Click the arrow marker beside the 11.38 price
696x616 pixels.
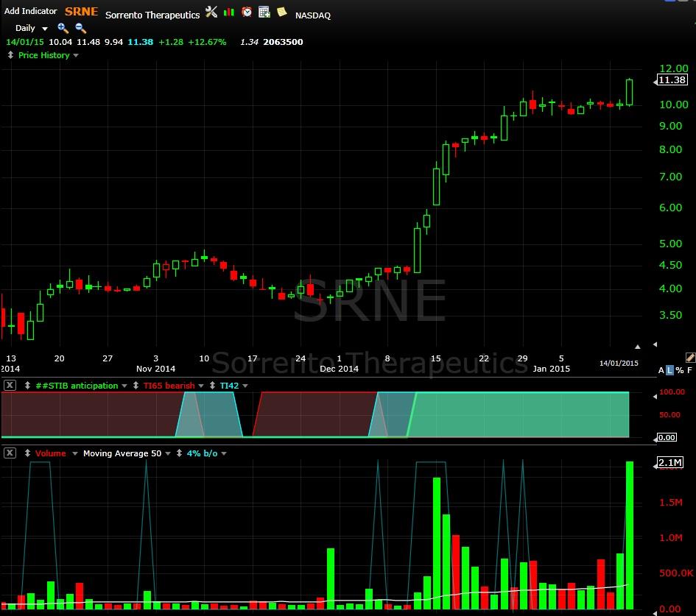click(655, 82)
